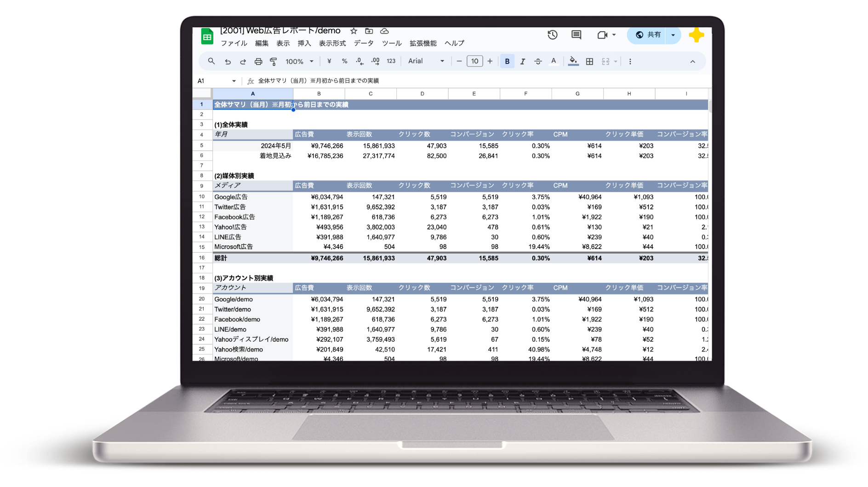Viewport: 868px width, 487px height.
Task: Click the formula bar content
Action: click(318, 81)
